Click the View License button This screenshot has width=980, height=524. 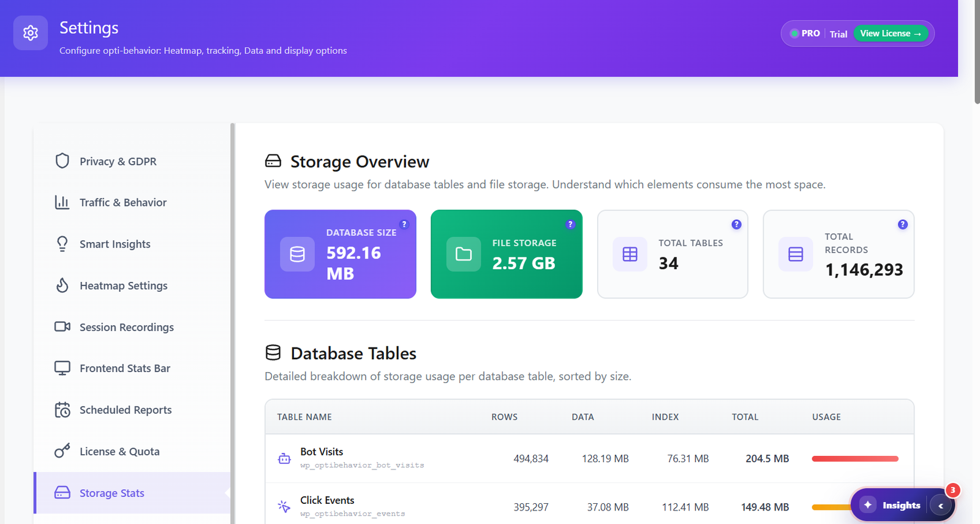click(891, 34)
